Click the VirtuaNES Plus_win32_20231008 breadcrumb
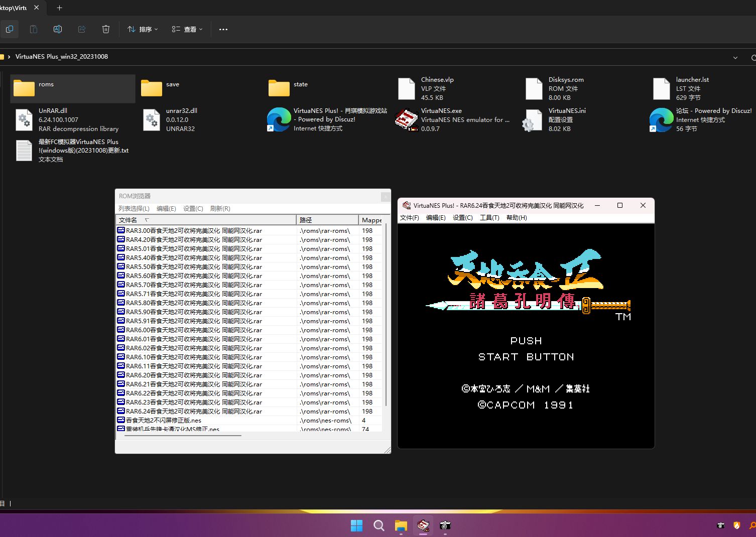Screen dimensions: 756x537 tap(62, 56)
